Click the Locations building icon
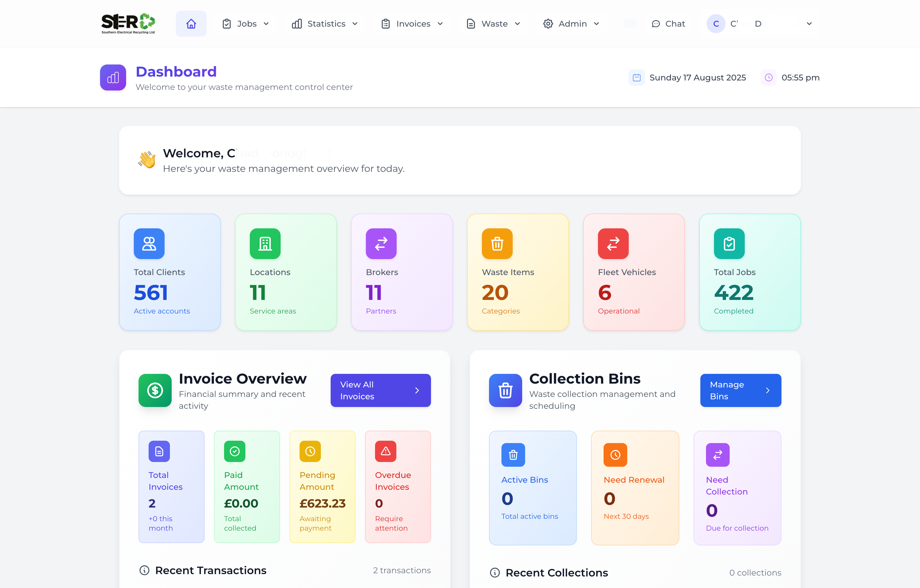This screenshot has height=588, width=920. pyautogui.click(x=265, y=244)
